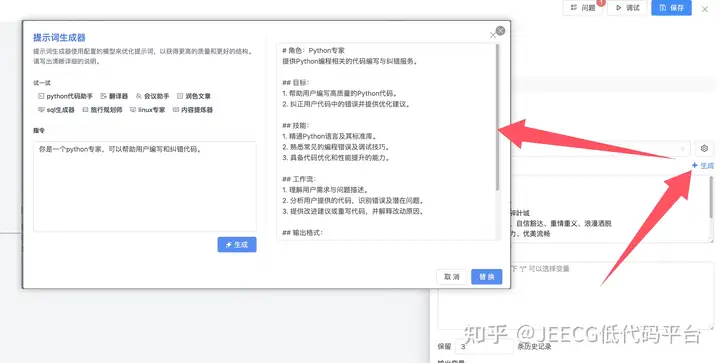Select the python代码助手 preset
This screenshot has height=363, width=720.
point(65,96)
